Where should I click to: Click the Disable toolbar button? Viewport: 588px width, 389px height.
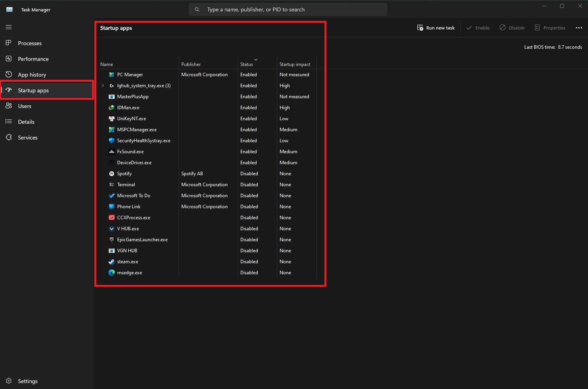tap(512, 28)
